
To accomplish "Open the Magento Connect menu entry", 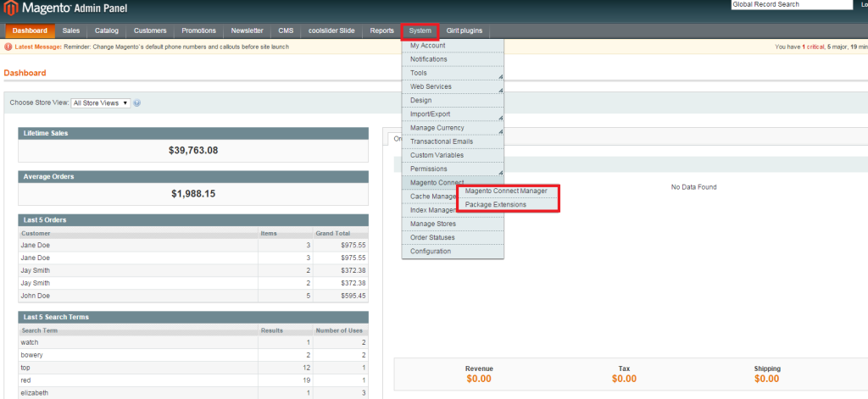I will coord(437,183).
